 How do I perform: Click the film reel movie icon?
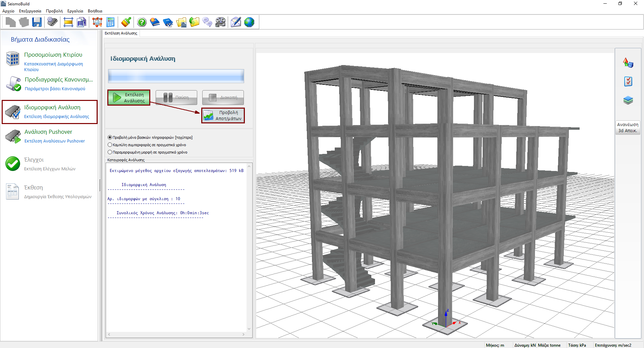tap(220, 22)
